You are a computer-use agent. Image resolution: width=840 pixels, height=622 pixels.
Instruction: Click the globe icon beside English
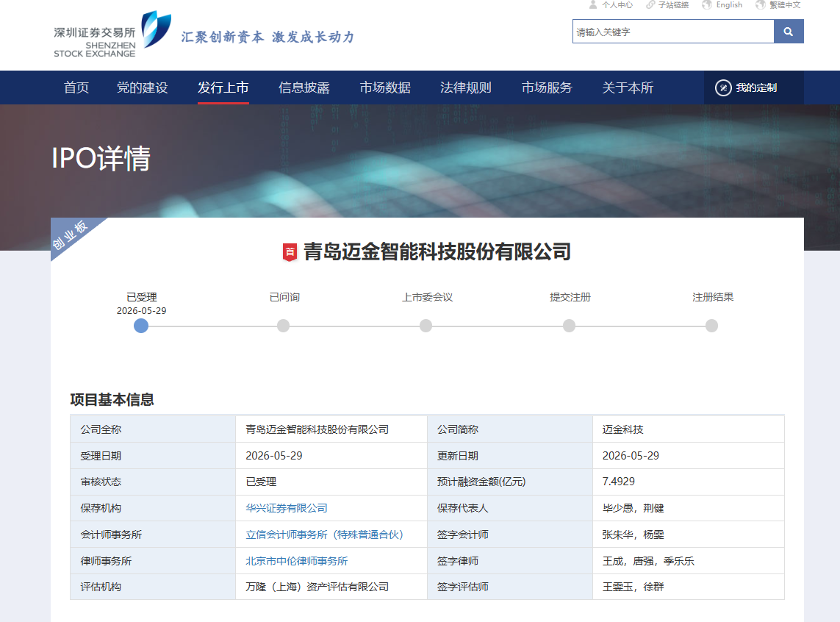pos(707,5)
